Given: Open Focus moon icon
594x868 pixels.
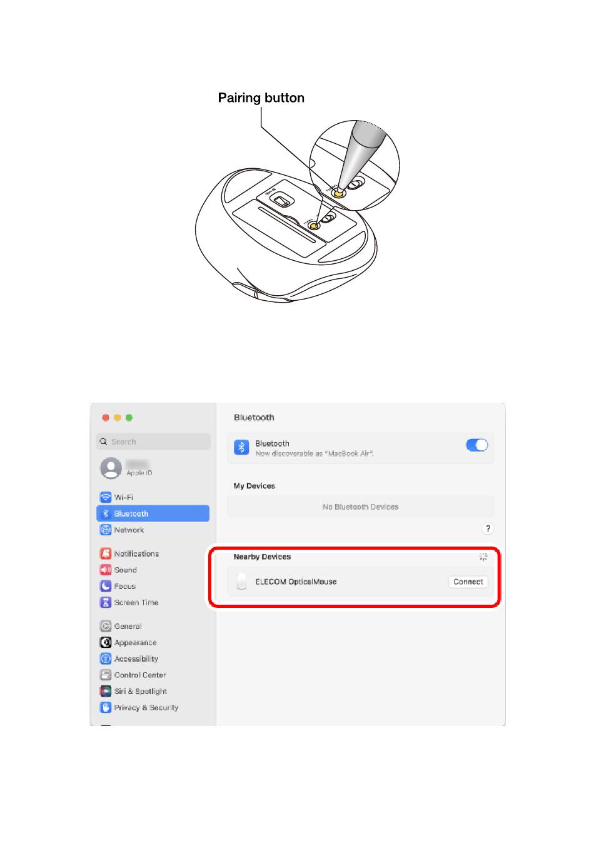Looking at the screenshot, I should pos(106,586).
